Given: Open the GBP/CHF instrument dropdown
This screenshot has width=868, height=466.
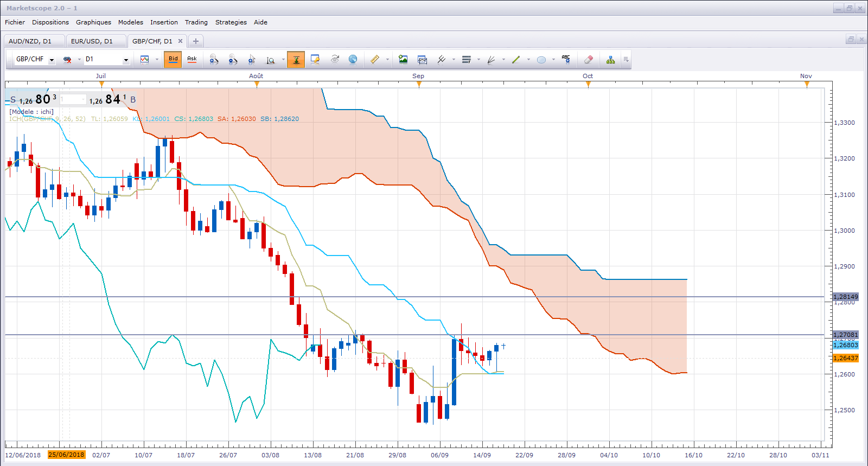Looking at the screenshot, I should coord(52,60).
